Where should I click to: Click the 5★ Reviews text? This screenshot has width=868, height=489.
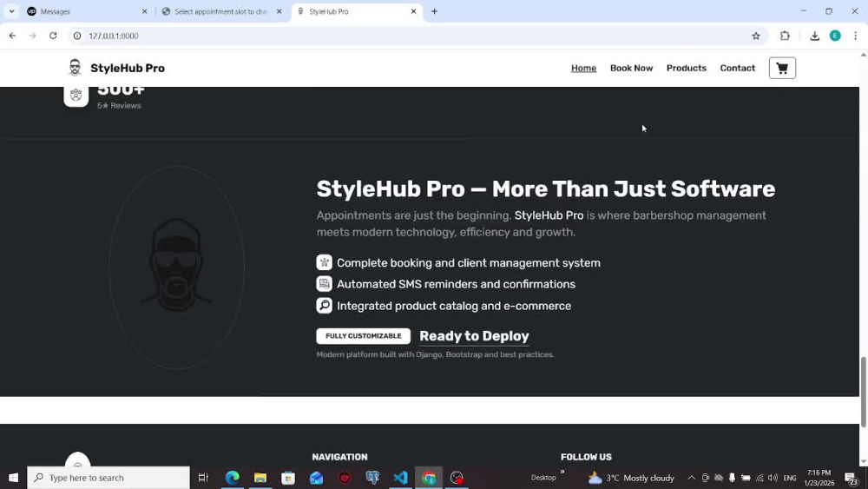[x=119, y=106]
